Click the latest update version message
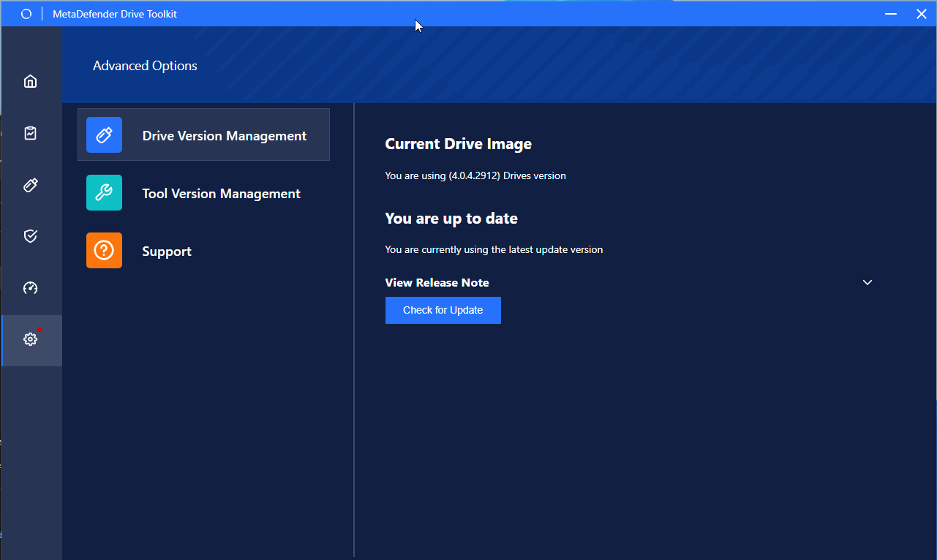Screen dimensions: 937x560 tap(494, 249)
